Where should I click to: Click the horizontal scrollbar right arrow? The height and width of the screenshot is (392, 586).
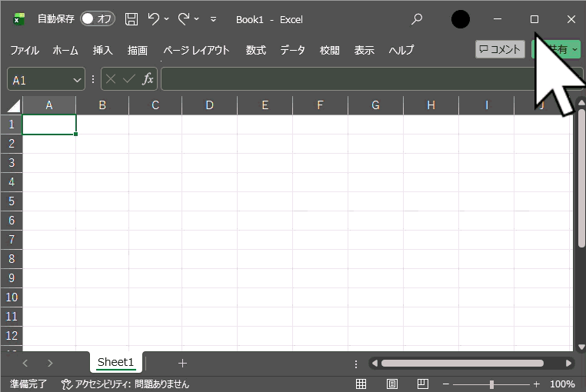tap(568, 364)
